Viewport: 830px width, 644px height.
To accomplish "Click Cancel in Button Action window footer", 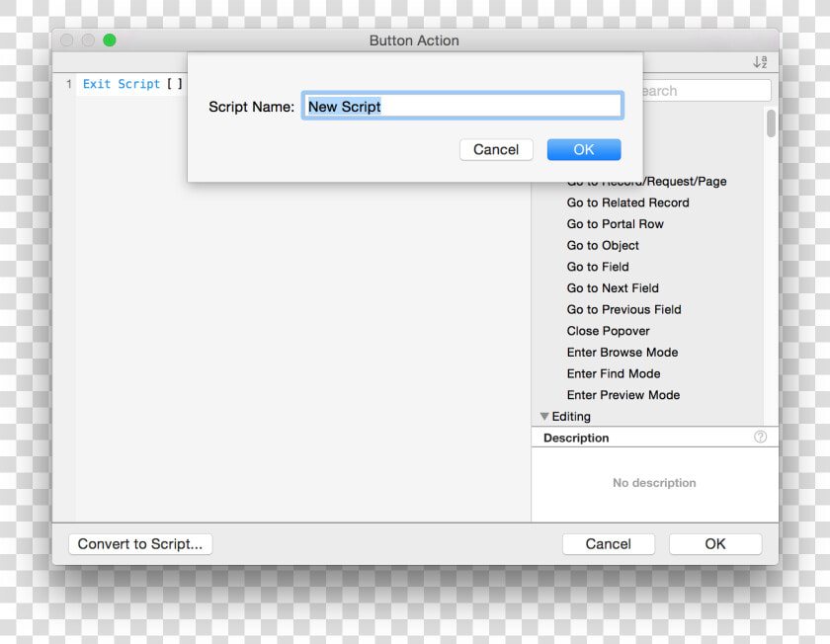I will click(609, 544).
